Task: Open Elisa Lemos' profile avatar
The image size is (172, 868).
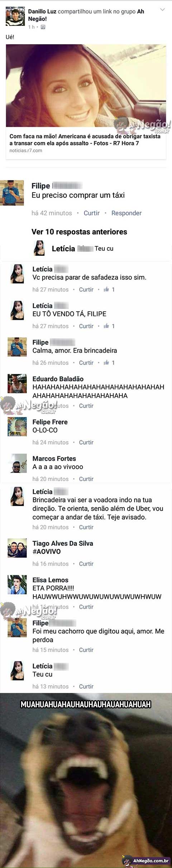Action: click(x=17, y=585)
